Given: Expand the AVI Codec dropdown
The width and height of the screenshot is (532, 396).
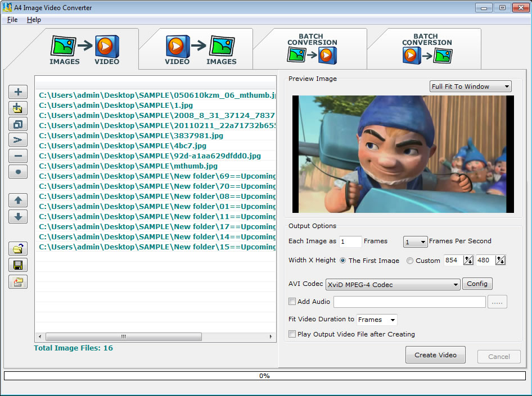Looking at the screenshot, I should pyautogui.click(x=393, y=285).
